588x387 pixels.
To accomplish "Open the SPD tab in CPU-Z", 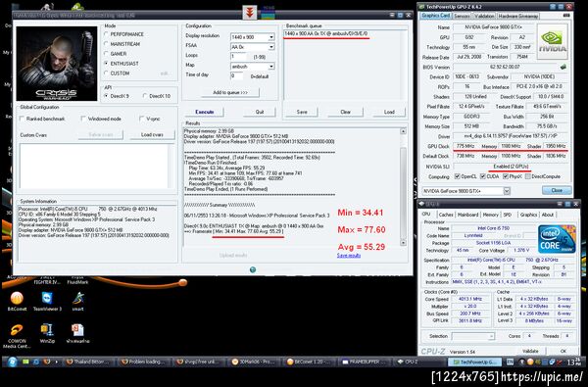I will 508,215.
